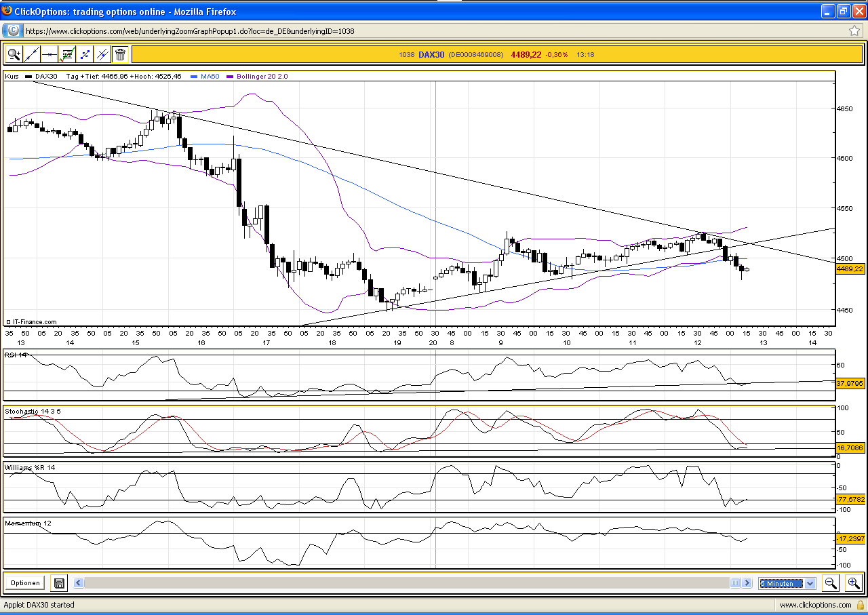Click the scrollbar left arrow
The width and height of the screenshot is (868, 615).
(77, 582)
